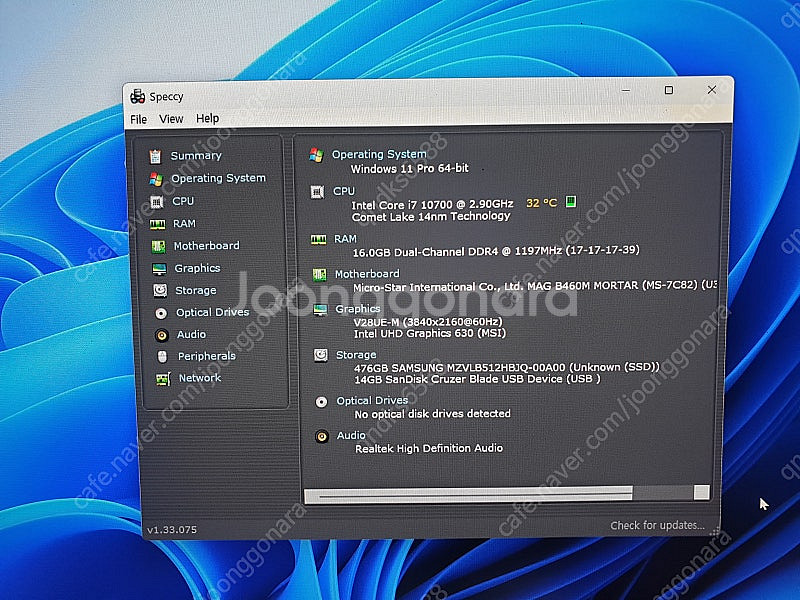This screenshot has height=600, width=800.
Task: Click the Check for updates link
Action: pos(657,526)
